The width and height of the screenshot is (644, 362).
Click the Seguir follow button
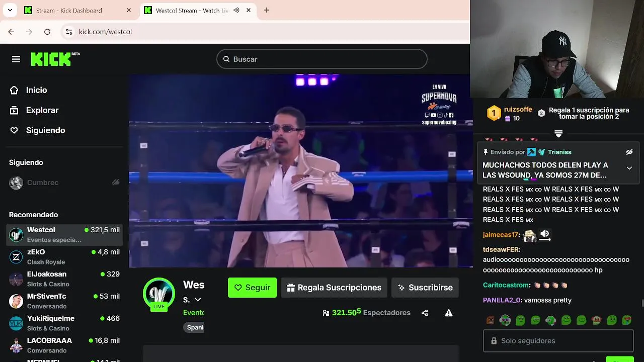[252, 288]
